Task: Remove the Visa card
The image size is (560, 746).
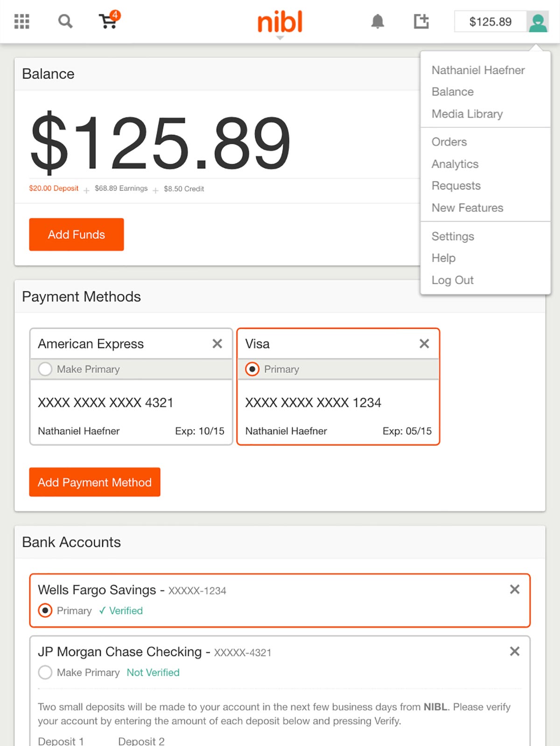Action: 424,344
